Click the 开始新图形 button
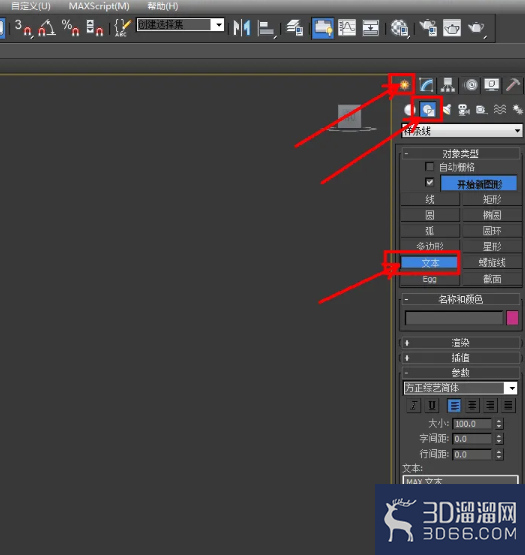Viewport: 525px width, 555px height. (479, 184)
